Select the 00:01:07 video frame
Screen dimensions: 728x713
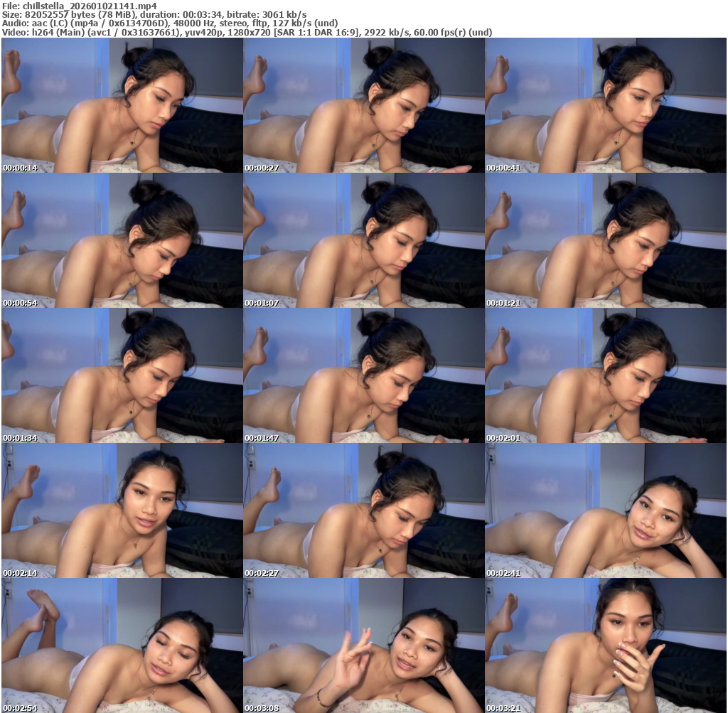click(363, 240)
